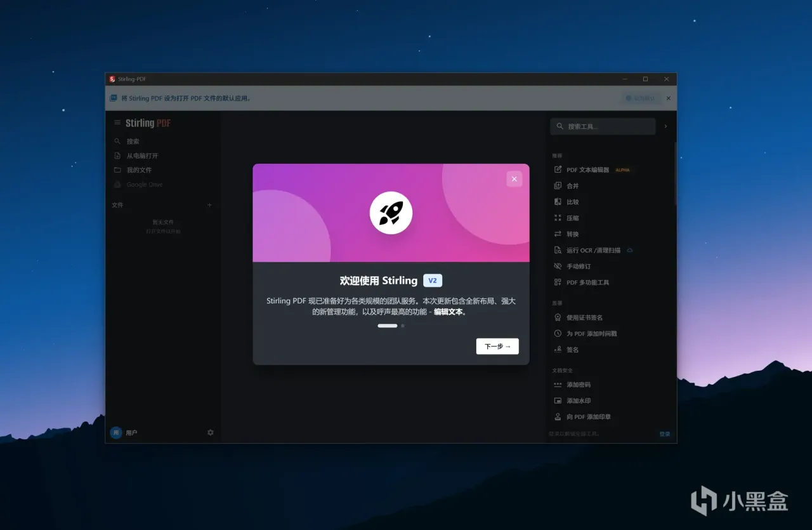Click the password dots icon for 添加密码
This screenshot has width=812, height=530.
(x=558, y=385)
